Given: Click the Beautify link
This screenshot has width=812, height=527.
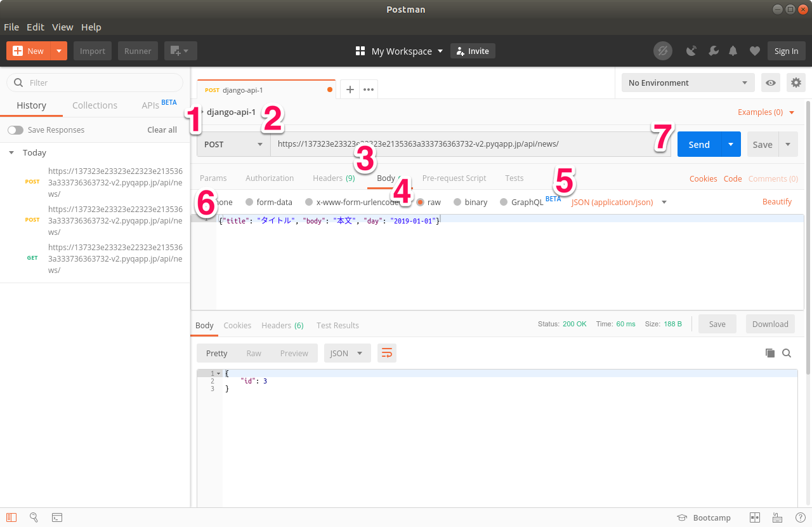Looking at the screenshot, I should click(777, 201).
